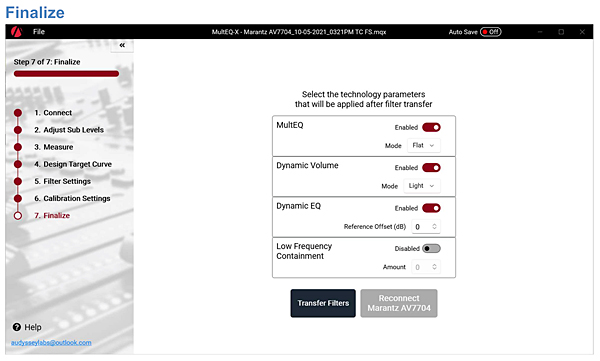Screen dimensions: 600x361
Task: Open Help via the question mark icon
Action: coord(16,327)
